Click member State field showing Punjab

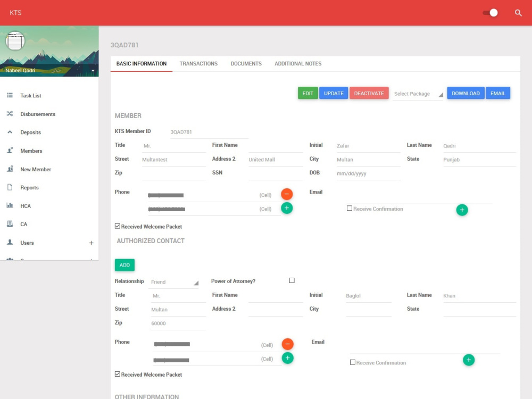pos(479,160)
